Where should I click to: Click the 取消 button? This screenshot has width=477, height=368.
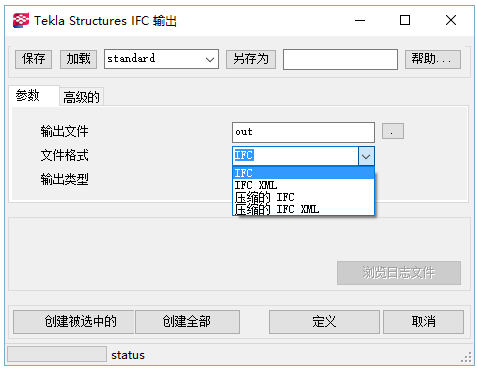pos(423,322)
